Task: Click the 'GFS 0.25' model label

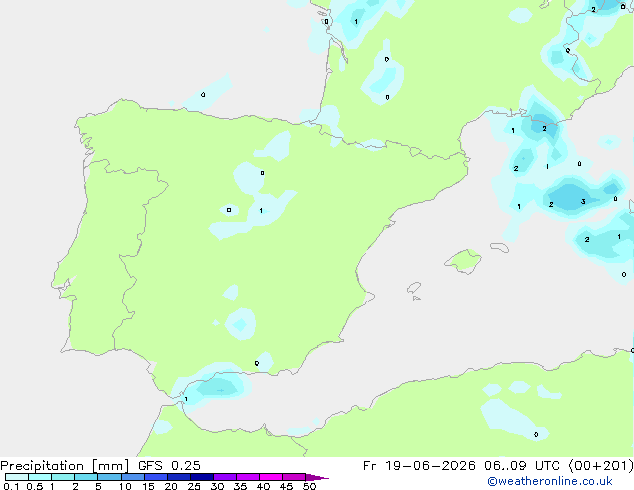Action: click(169, 466)
